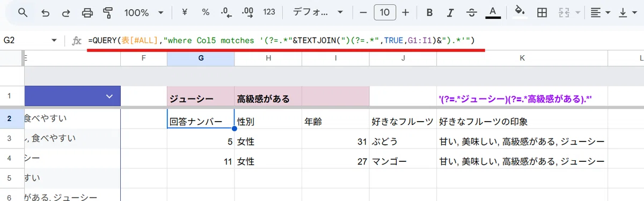Viewport: 644px width, 201px height.
Task: Print the spreadsheet
Action: (x=87, y=12)
